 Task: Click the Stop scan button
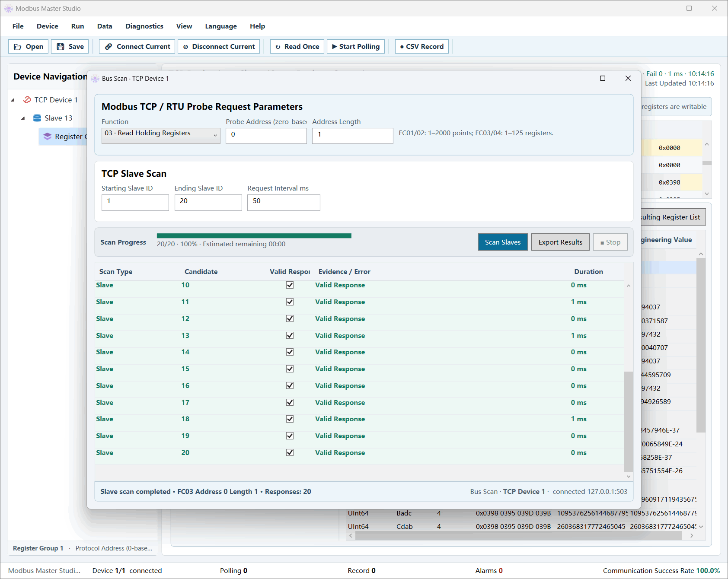610,242
